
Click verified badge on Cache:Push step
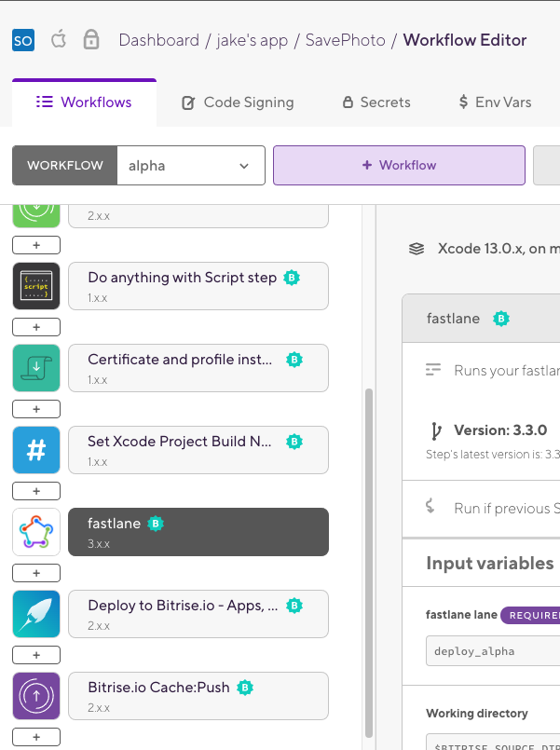(x=245, y=688)
